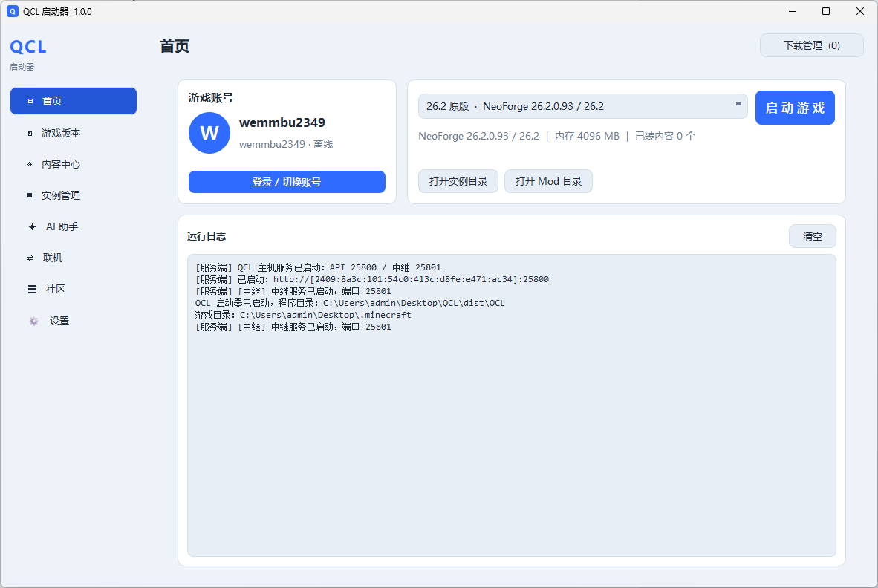This screenshot has width=878, height=588.
Task: Click the W account avatar
Action: (x=209, y=133)
